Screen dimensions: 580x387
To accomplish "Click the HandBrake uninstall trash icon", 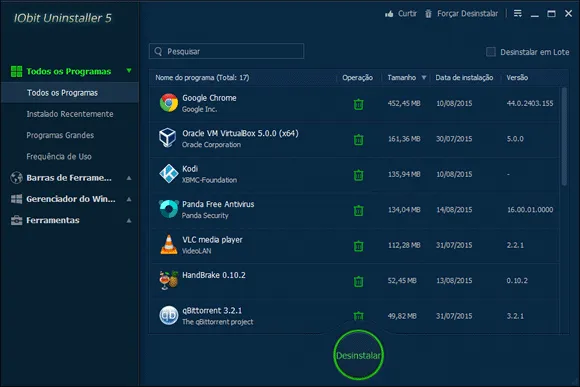I will pos(358,282).
